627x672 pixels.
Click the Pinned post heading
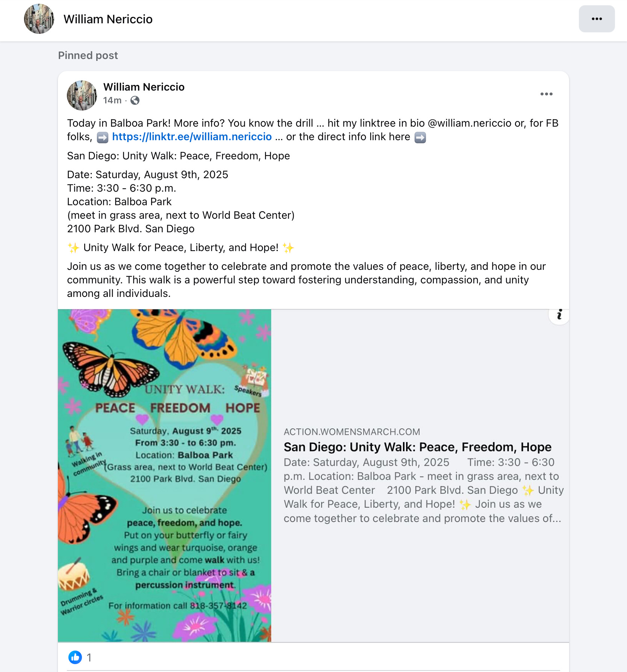(88, 56)
